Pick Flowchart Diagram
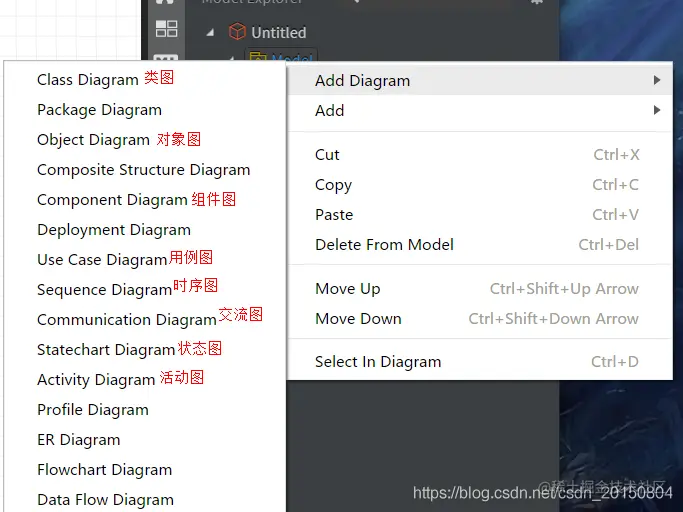The image size is (683, 512). pyautogui.click(x=145, y=470)
